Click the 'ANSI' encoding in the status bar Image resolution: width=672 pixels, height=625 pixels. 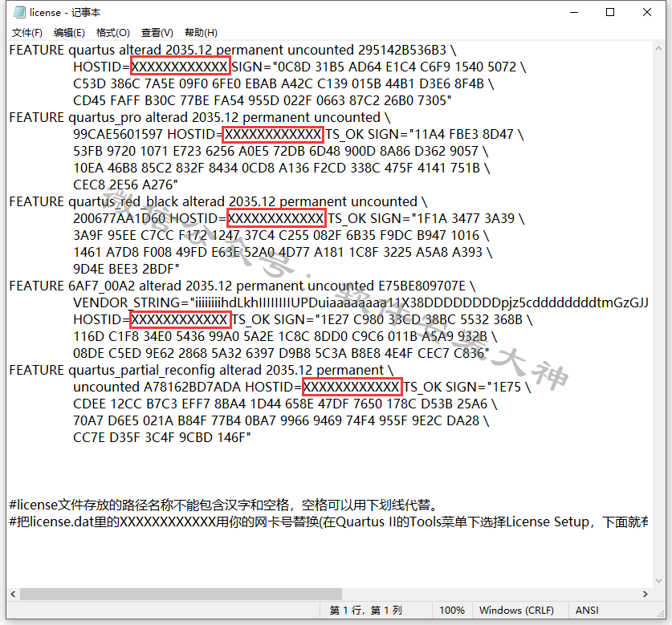tap(587, 610)
